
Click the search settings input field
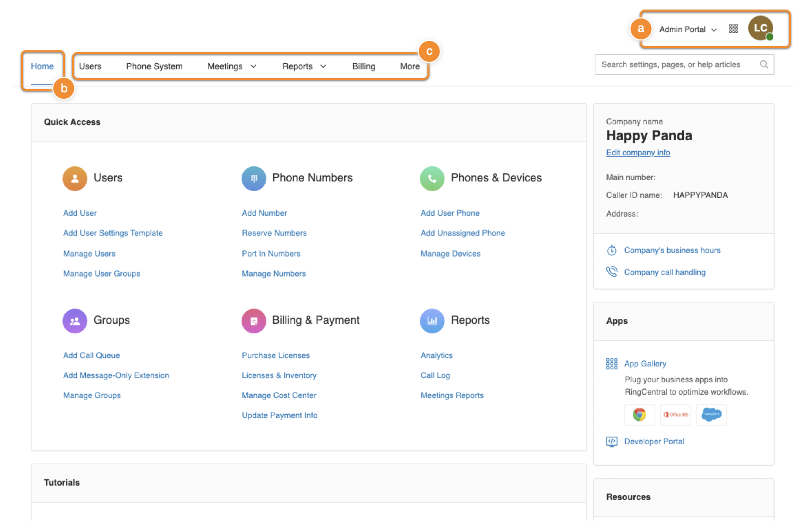click(677, 64)
